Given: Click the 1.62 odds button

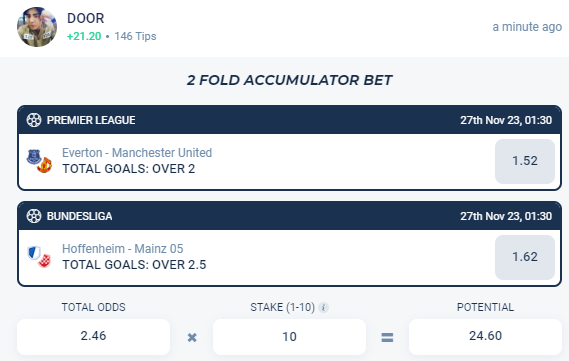Looking at the screenshot, I should 525,257.
